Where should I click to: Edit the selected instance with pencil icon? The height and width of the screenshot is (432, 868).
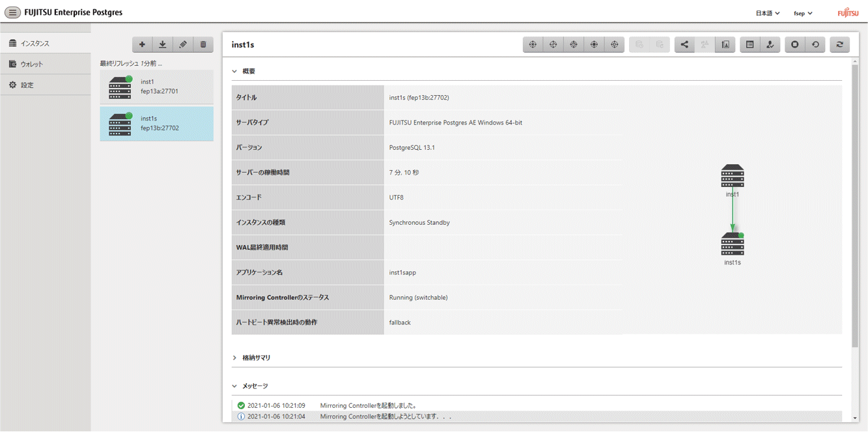point(183,44)
